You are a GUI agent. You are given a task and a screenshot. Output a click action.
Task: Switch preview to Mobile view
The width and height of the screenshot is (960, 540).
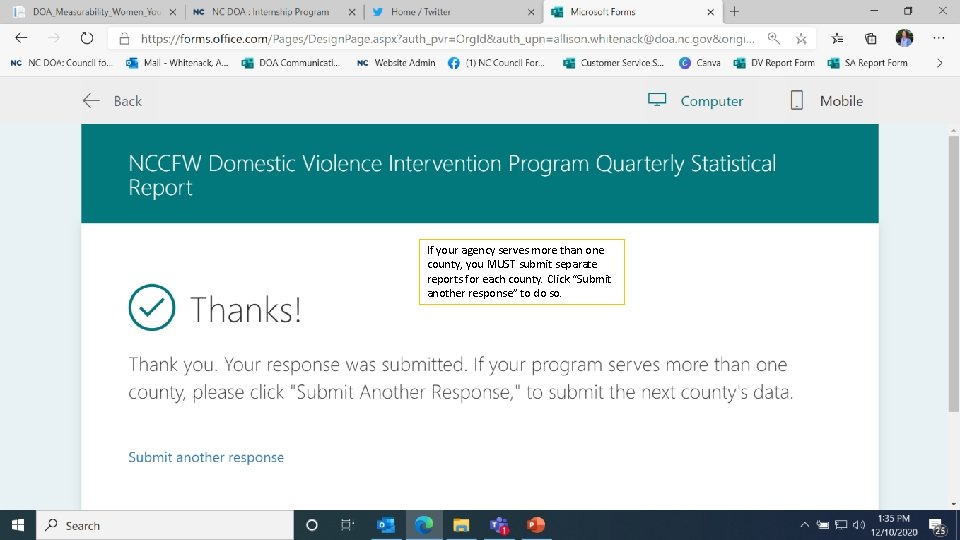point(827,101)
